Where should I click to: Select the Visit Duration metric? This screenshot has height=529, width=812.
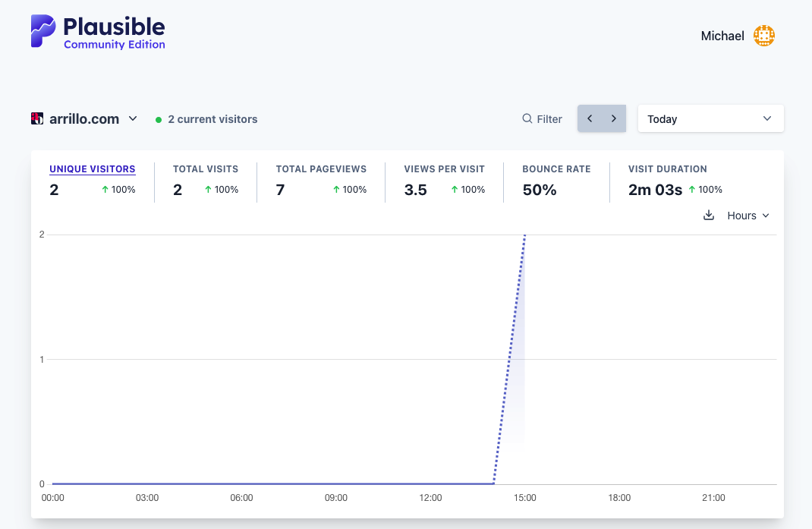pos(667,169)
